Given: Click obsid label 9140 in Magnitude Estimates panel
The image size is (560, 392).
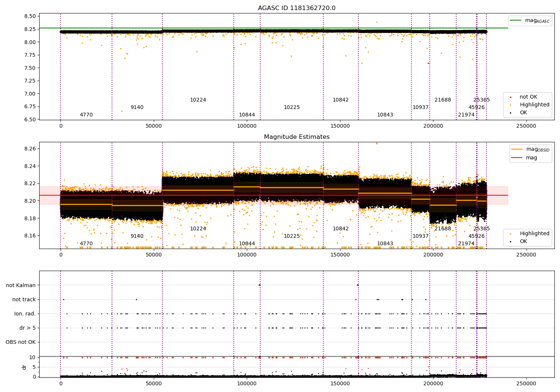Looking at the screenshot, I should pos(137,236).
